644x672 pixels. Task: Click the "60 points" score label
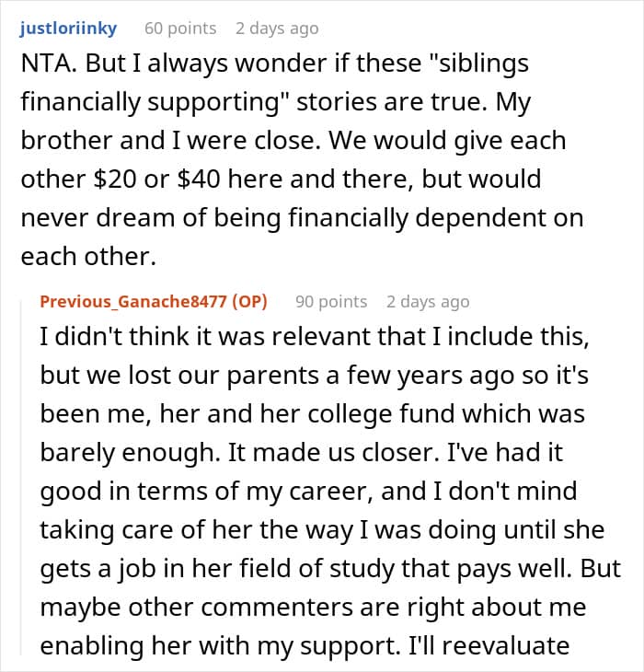point(180,29)
